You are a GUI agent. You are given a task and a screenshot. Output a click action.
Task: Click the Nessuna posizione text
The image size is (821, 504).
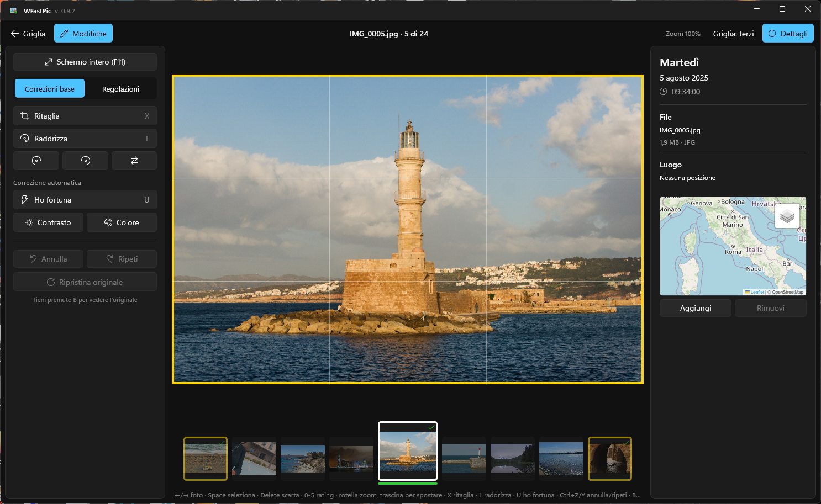point(687,178)
